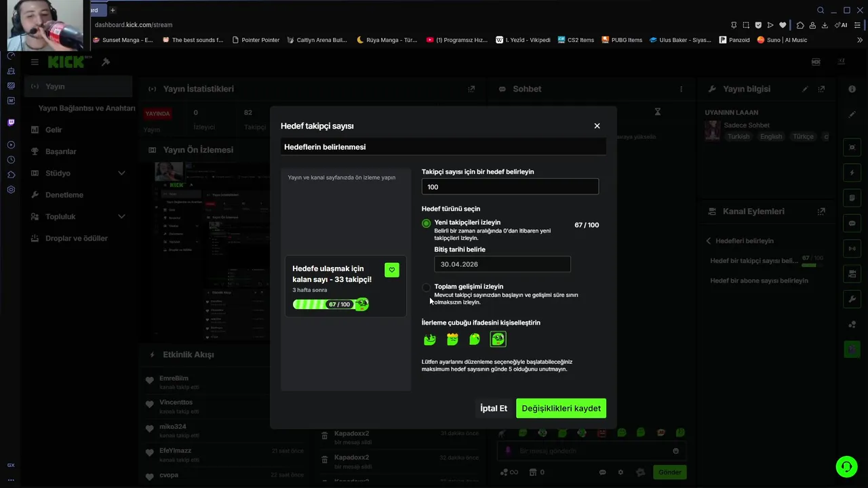
Task: Click the lightning bolt icon in right rail
Action: point(852,172)
